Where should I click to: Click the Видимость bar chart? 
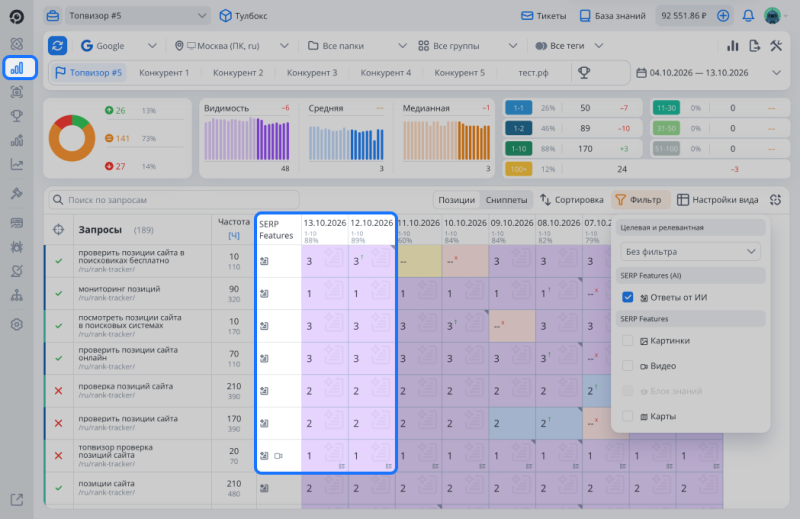[x=247, y=139]
